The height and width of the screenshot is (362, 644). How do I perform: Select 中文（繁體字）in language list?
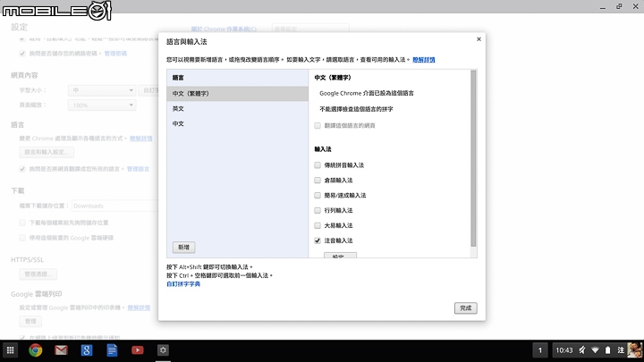pos(237,94)
